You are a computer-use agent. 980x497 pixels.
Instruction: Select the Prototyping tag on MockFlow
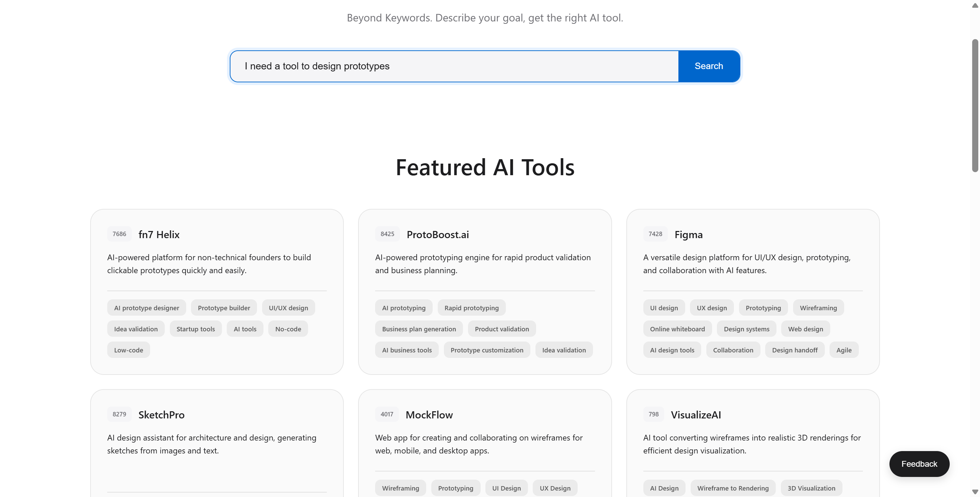456,488
